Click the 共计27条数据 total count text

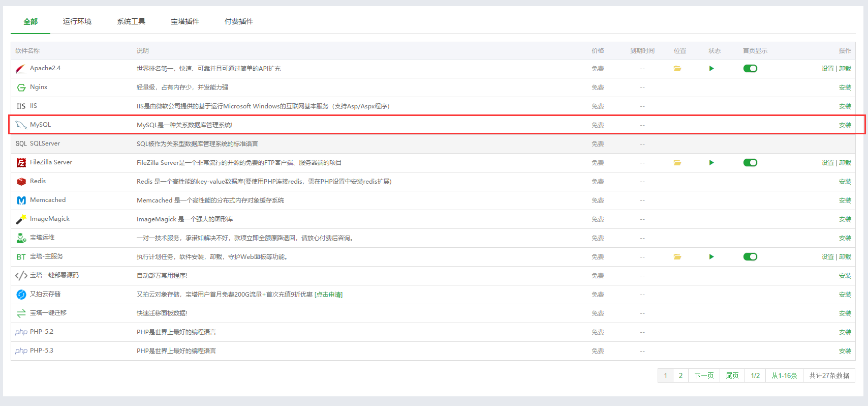(829, 375)
